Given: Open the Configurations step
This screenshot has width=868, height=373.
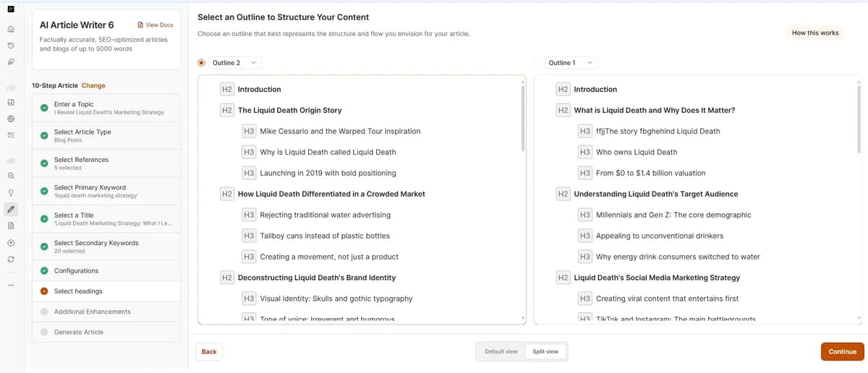Looking at the screenshot, I should [x=106, y=271].
